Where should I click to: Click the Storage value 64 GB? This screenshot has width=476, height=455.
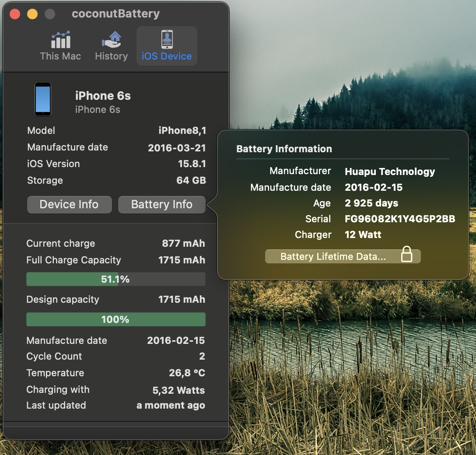(191, 180)
